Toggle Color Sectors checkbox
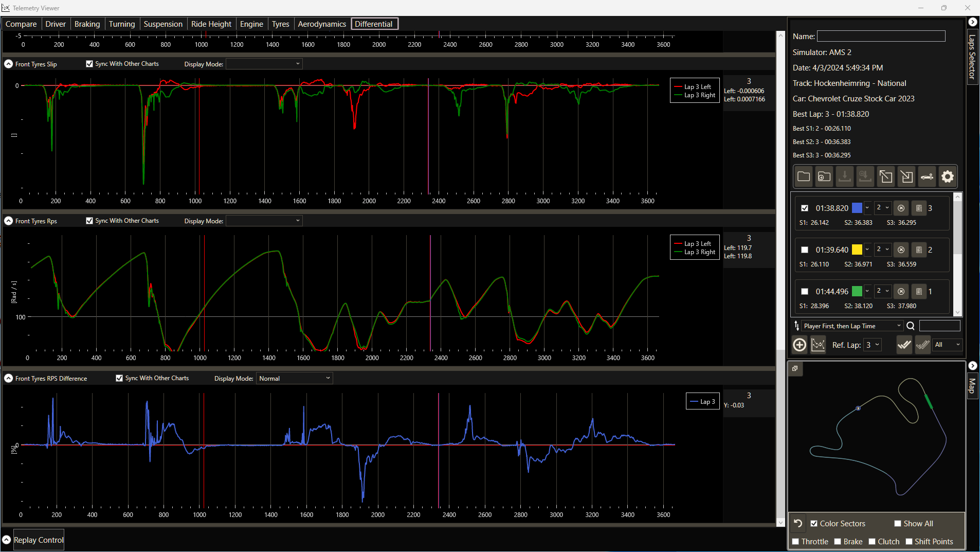Viewport: 980px width, 552px height. click(814, 524)
